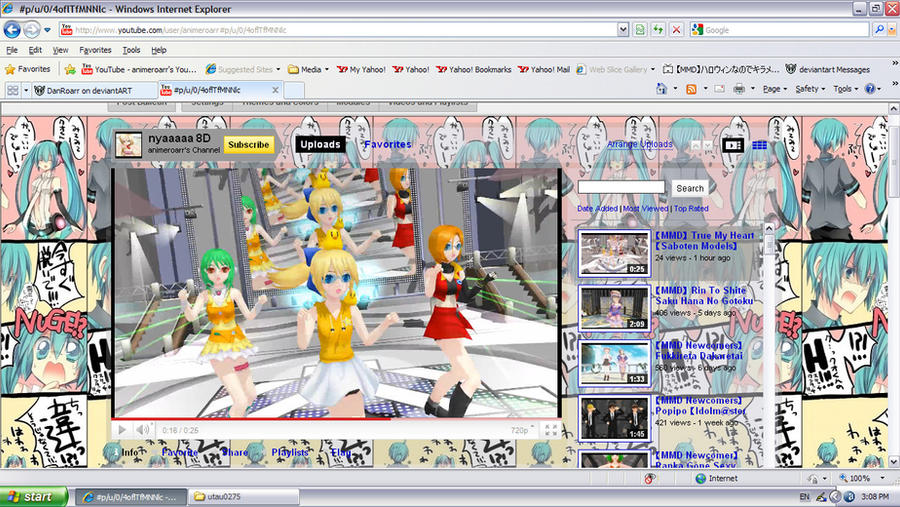
Task: Click the channel Search button
Action: [x=690, y=188]
